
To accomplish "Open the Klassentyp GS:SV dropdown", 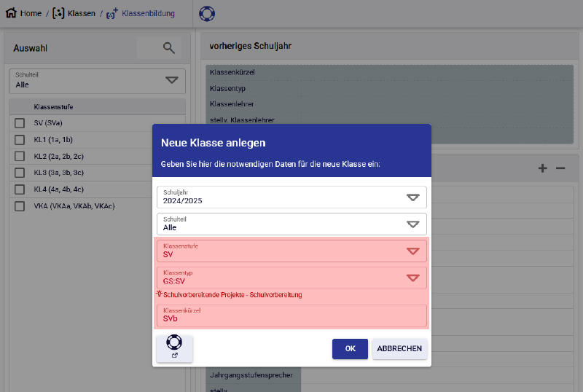I will tap(412, 278).
